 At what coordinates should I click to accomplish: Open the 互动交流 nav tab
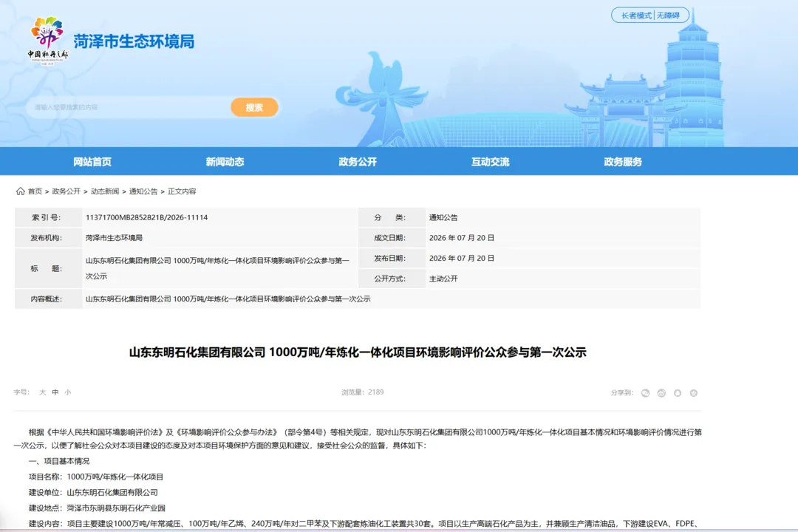(x=490, y=161)
